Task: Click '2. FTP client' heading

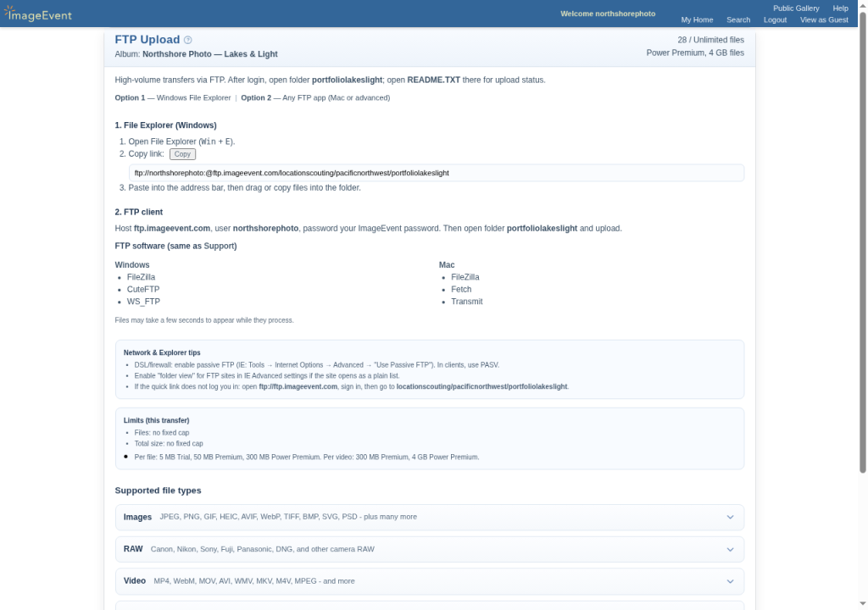Action: 138,213
